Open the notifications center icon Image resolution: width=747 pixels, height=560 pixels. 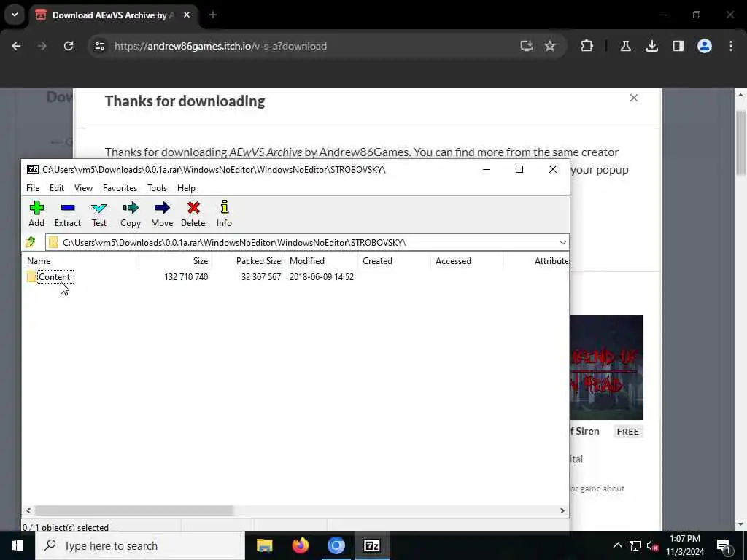pyautogui.click(x=724, y=546)
